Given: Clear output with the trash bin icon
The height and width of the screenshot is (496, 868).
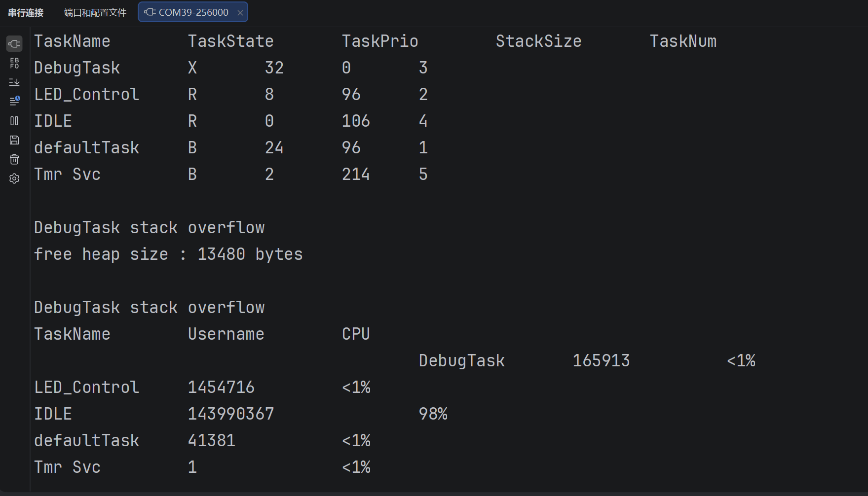Looking at the screenshot, I should (x=14, y=159).
